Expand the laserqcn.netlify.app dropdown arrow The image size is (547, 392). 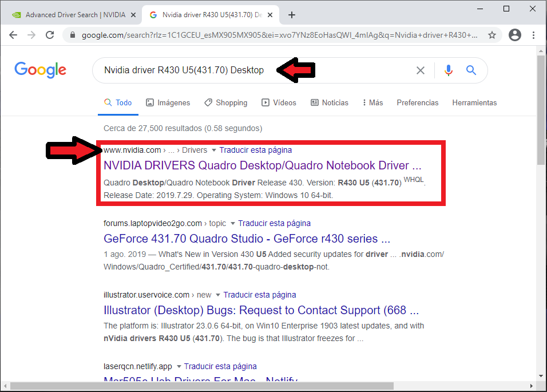[179, 366]
